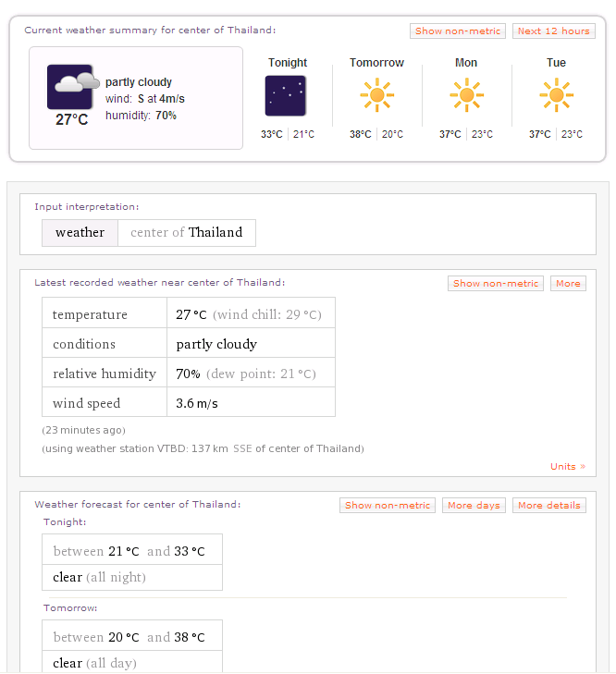Click the Tue sunny forecast icon
This screenshot has height=674, width=616.
click(556, 95)
